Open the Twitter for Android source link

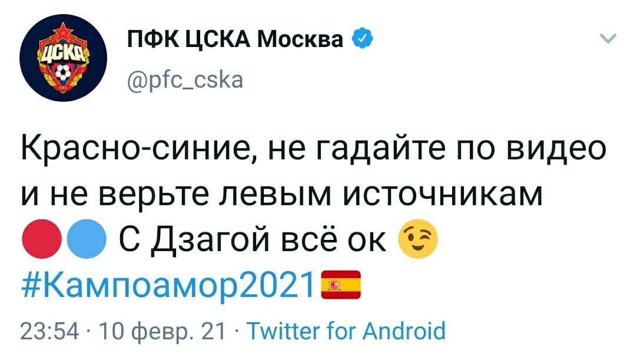[346, 331]
